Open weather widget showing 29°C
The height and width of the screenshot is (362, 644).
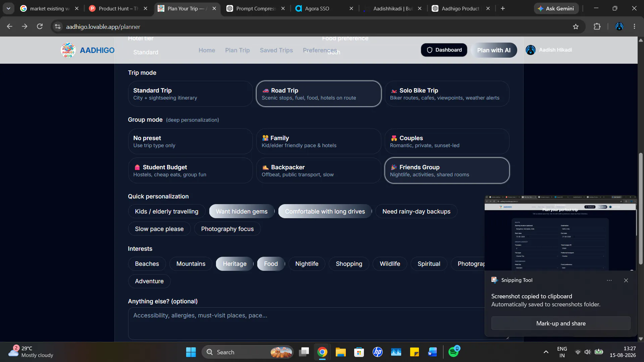[x=31, y=352]
